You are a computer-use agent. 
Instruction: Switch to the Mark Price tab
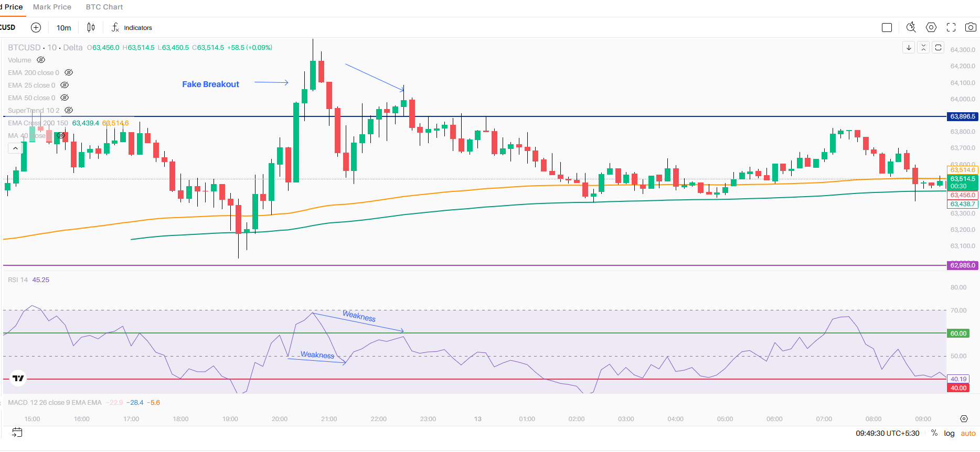(52, 7)
